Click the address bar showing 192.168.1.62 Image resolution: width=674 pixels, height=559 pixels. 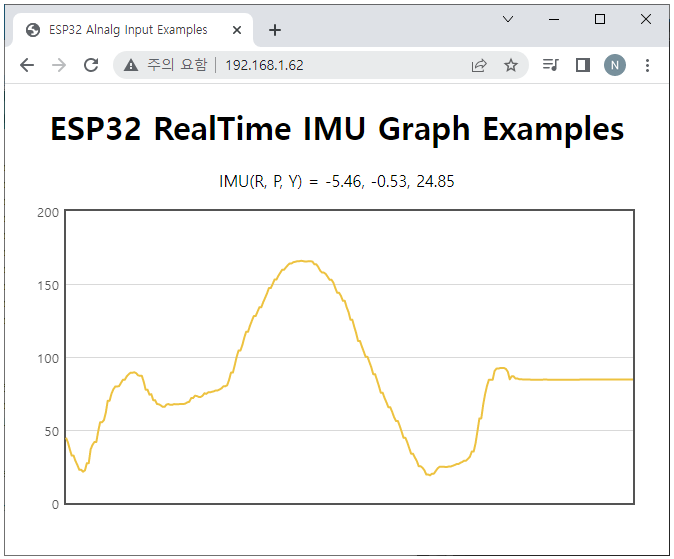coord(321,65)
